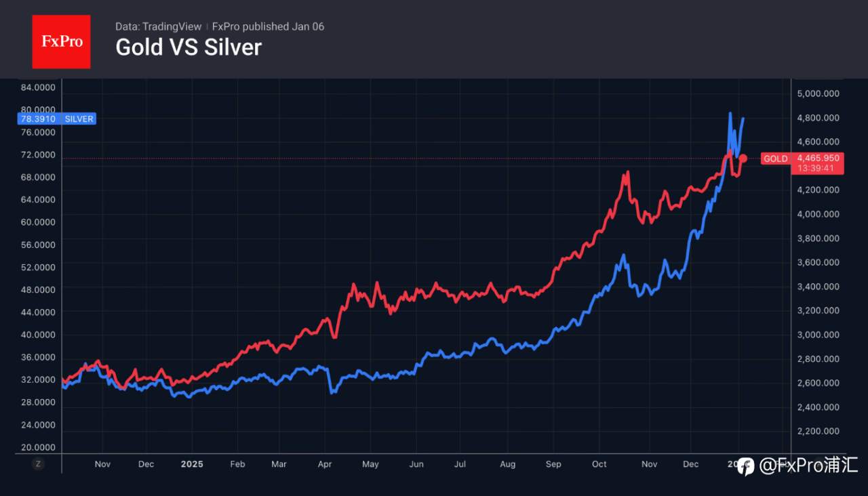Click the Aug label on the time axis
Image resolution: width=868 pixels, height=496 pixels.
507,464
